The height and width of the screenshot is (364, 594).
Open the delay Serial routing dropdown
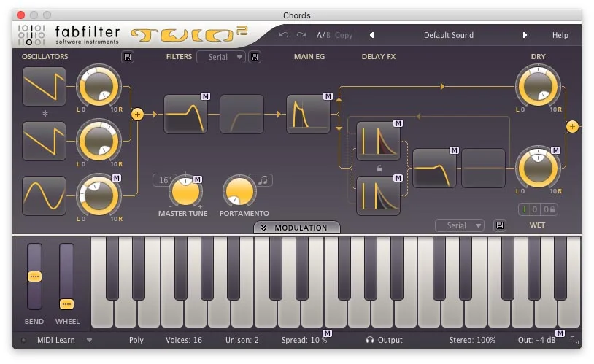coord(460,225)
